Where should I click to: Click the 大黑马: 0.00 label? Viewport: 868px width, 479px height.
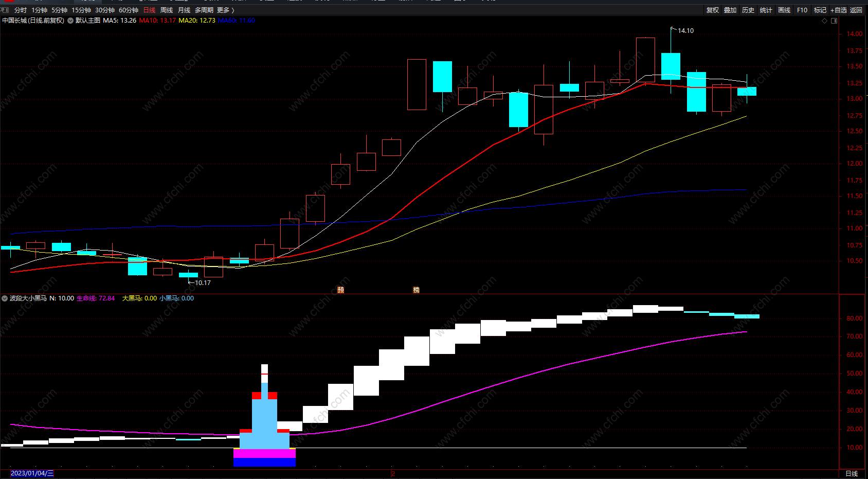[139, 298]
